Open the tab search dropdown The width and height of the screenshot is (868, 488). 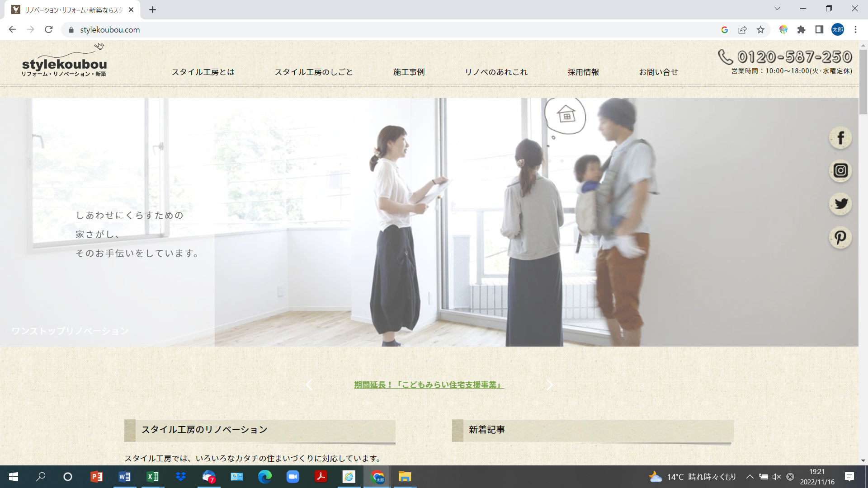coord(777,9)
